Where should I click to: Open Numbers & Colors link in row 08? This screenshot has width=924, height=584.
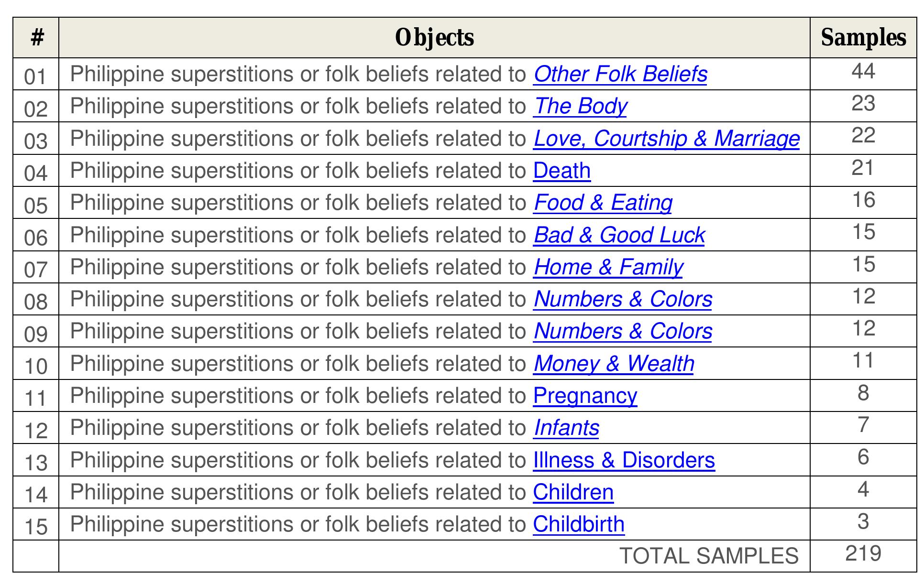(623, 299)
